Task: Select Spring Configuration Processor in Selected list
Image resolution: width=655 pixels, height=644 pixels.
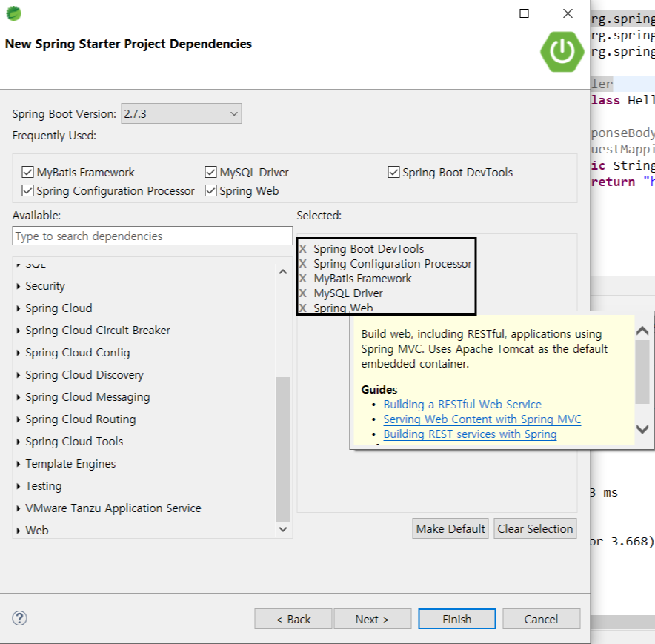Action: [392, 264]
